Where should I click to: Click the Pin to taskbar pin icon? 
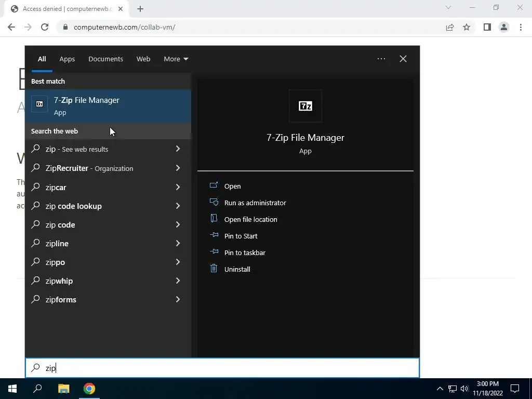point(214,251)
